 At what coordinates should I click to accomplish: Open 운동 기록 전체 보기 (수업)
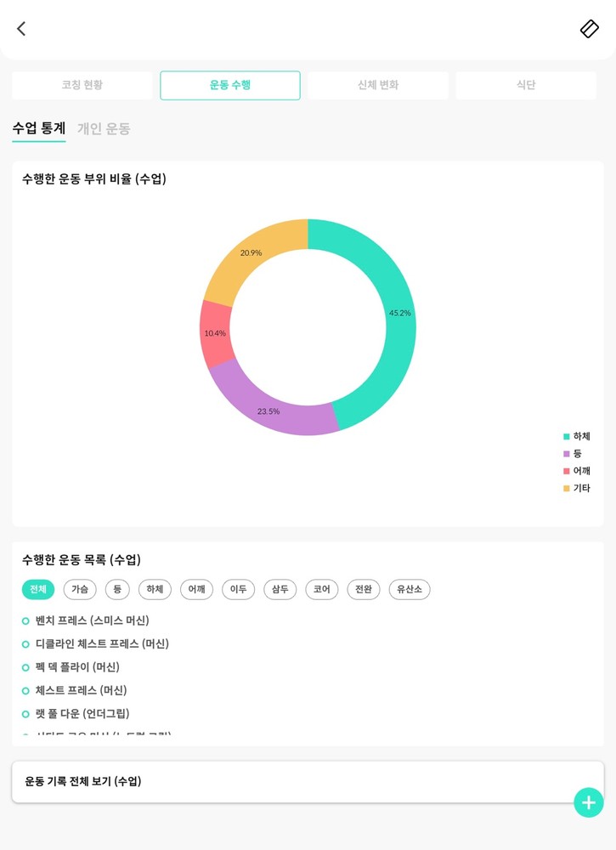(x=308, y=781)
